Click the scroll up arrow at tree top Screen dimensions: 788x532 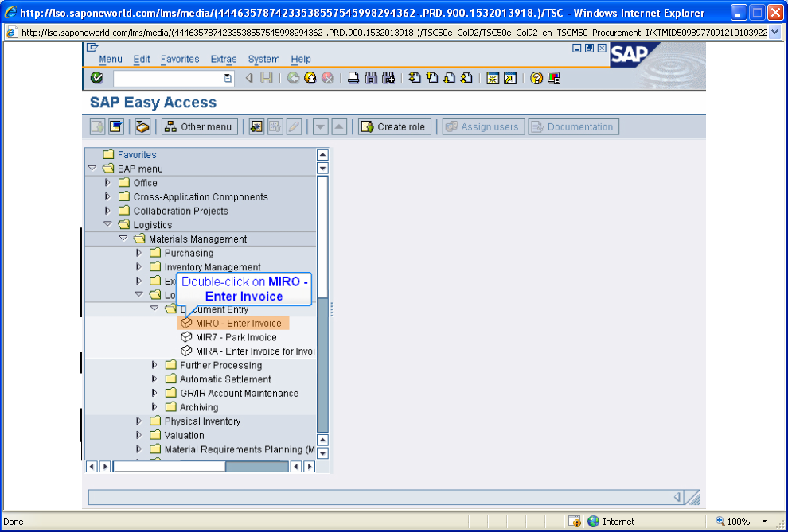click(322, 154)
